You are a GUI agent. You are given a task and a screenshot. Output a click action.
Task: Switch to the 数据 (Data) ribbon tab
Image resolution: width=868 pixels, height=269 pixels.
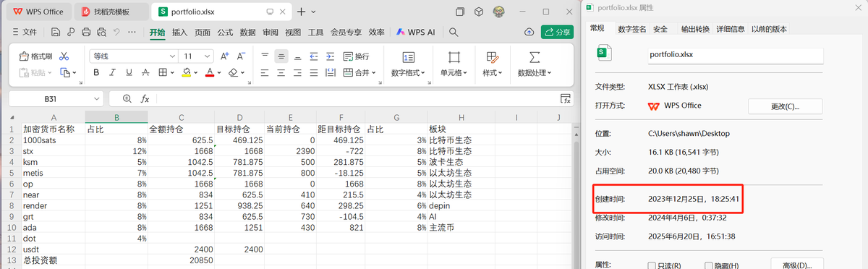coord(247,32)
